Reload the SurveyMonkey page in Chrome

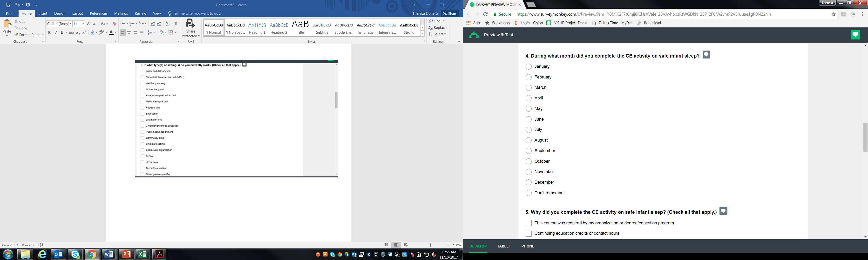(x=485, y=14)
